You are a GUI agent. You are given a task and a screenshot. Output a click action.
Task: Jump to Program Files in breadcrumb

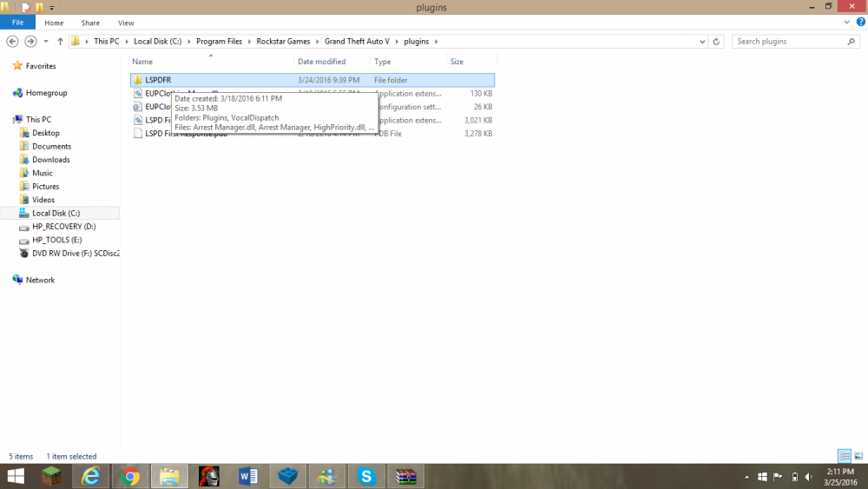220,42
